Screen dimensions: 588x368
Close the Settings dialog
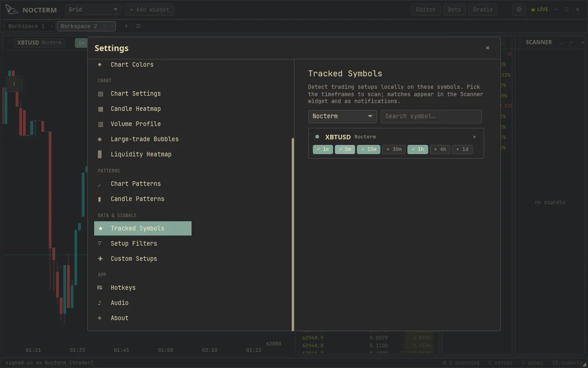(487, 48)
